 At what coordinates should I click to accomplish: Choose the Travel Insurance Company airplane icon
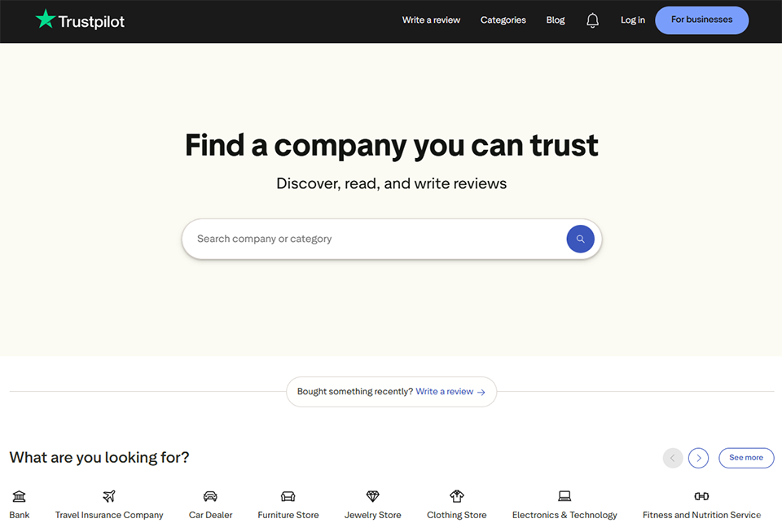[x=109, y=496]
